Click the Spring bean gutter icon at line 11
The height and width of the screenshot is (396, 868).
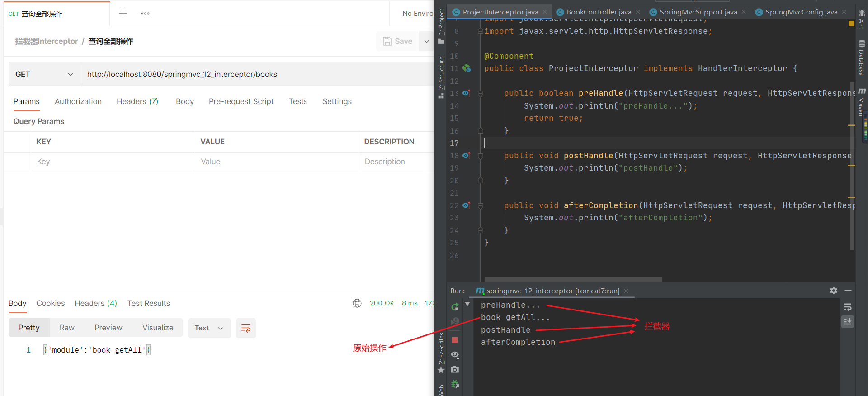click(x=467, y=68)
